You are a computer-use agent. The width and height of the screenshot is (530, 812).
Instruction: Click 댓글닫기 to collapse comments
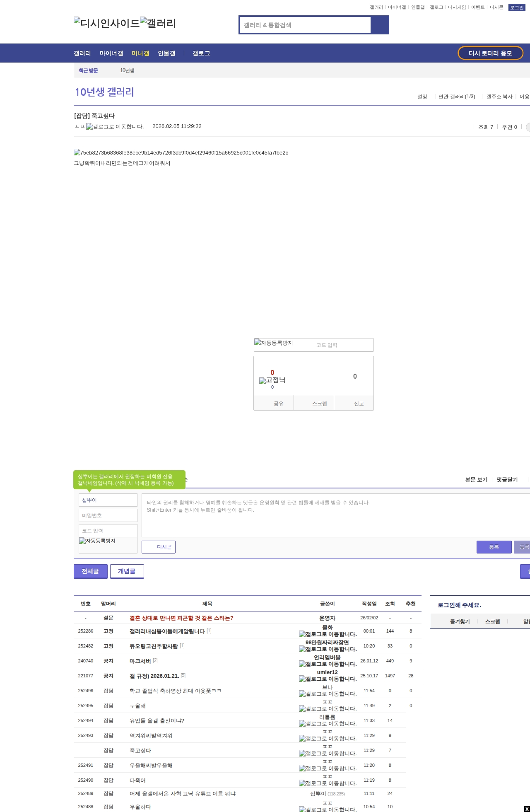coord(507,480)
